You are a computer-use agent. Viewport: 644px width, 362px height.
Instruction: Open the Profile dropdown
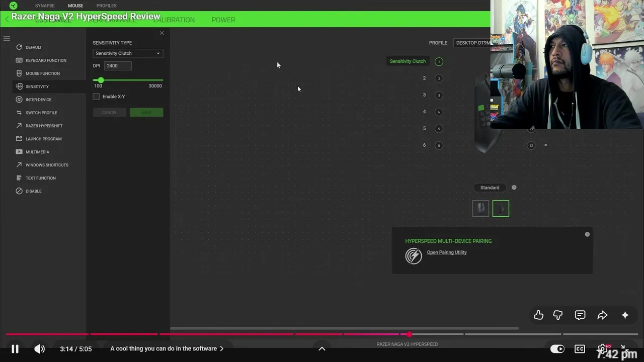coord(472,43)
